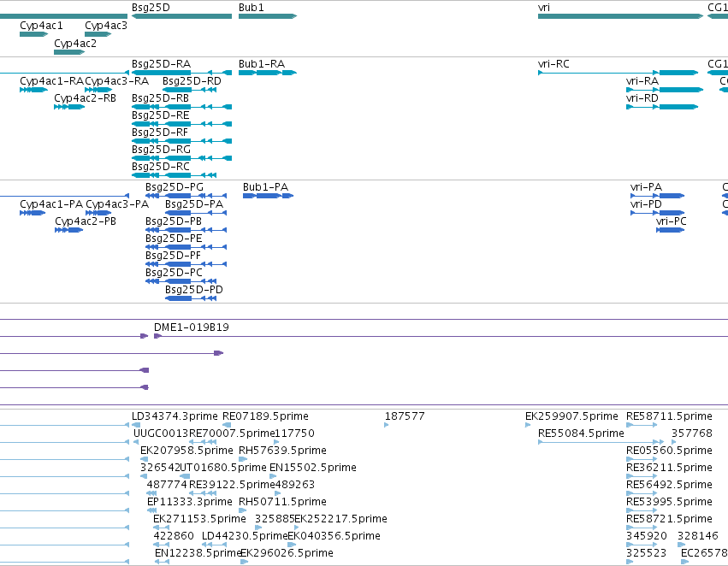Click transcript Cyp4ac3-RA

(x=98, y=90)
